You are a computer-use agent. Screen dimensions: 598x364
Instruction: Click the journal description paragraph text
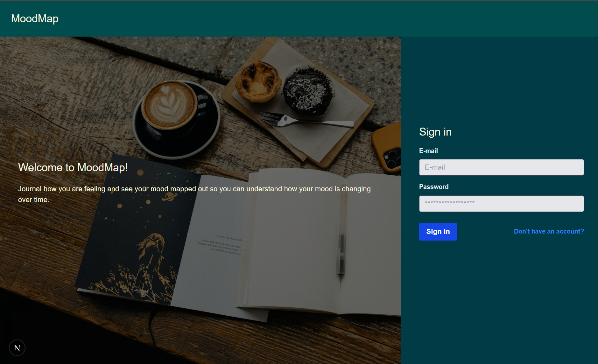click(194, 194)
